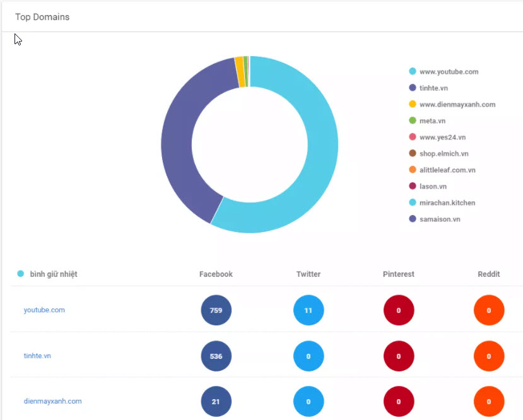This screenshot has width=523, height=420.
Task: Toggle www.youtube.com legend entry
Action: click(x=448, y=72)
